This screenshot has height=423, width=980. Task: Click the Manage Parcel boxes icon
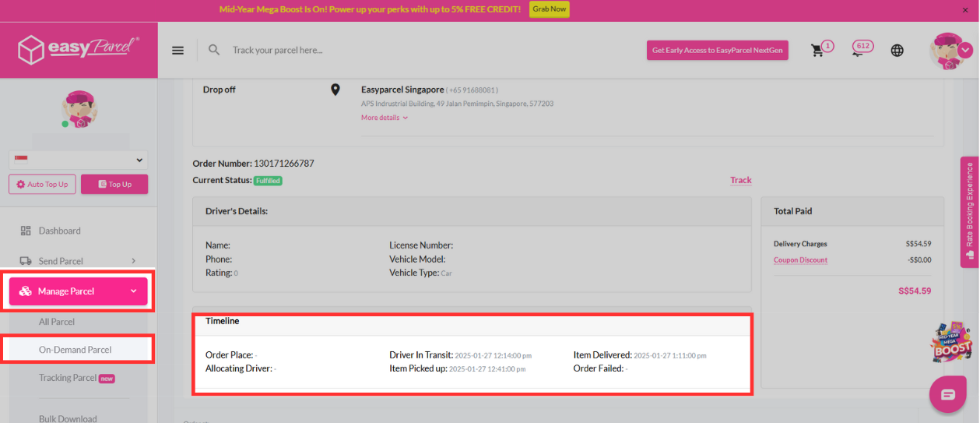(26, 291)
